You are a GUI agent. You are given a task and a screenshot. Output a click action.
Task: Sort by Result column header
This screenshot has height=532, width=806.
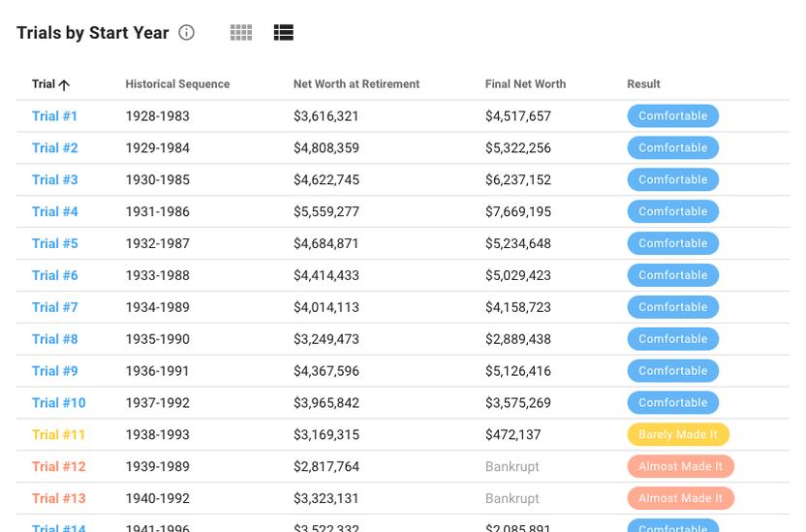click(x=643, y=84)
